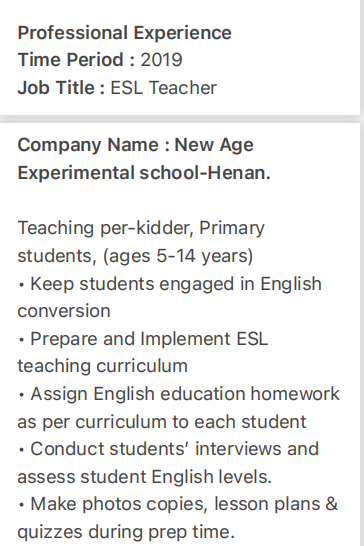Click the Professional Experience heading

(124, 33)
